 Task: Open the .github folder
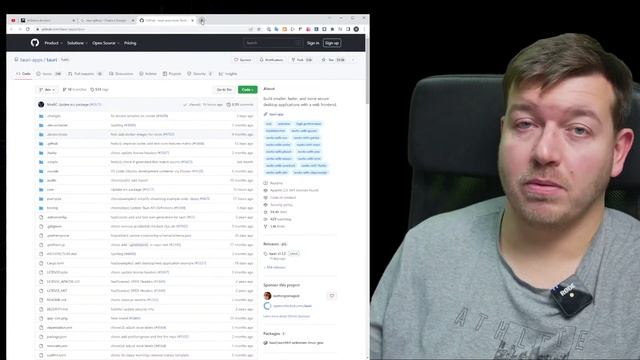(53, 144)
